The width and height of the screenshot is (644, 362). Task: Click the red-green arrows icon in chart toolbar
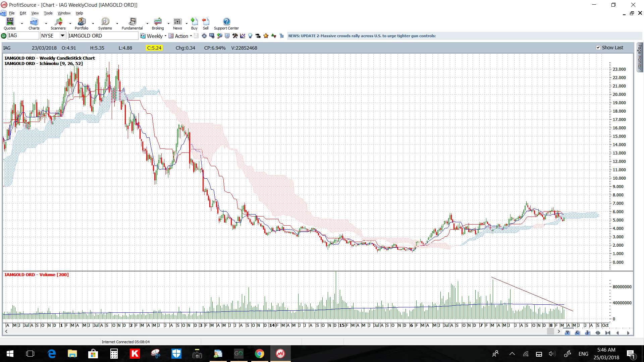tap(274, 36)
